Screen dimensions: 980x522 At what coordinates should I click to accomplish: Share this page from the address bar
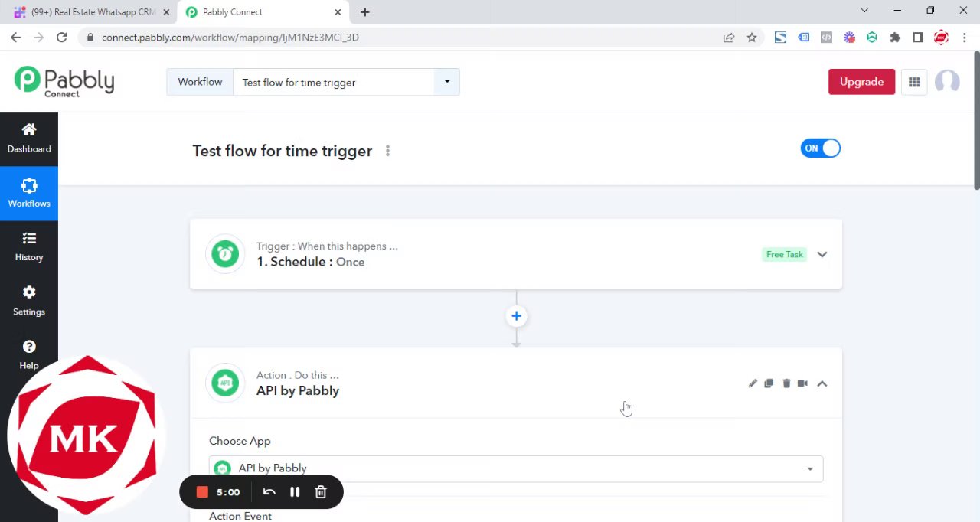729,38
